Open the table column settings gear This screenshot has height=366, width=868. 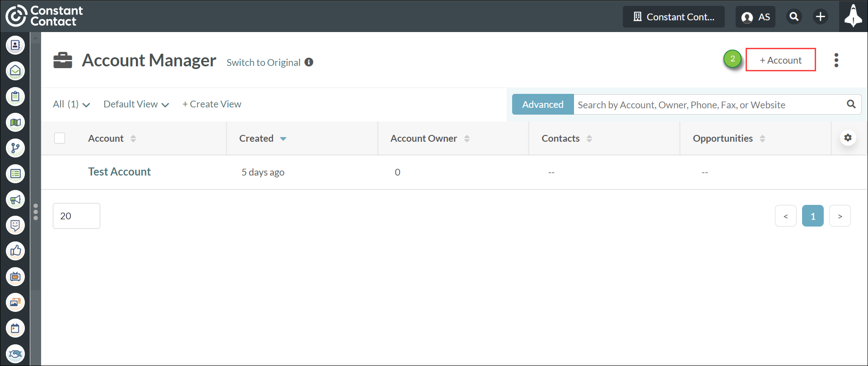848,138
